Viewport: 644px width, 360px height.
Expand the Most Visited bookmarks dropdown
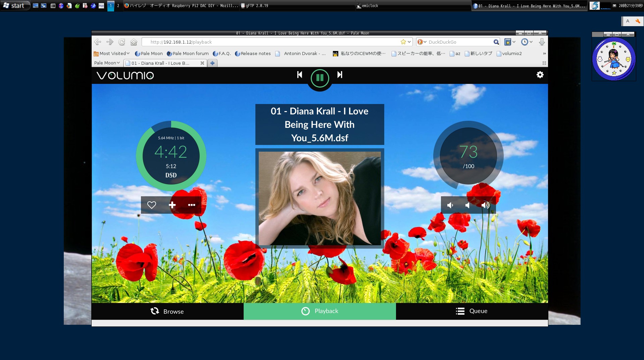(x=112, y=53)
